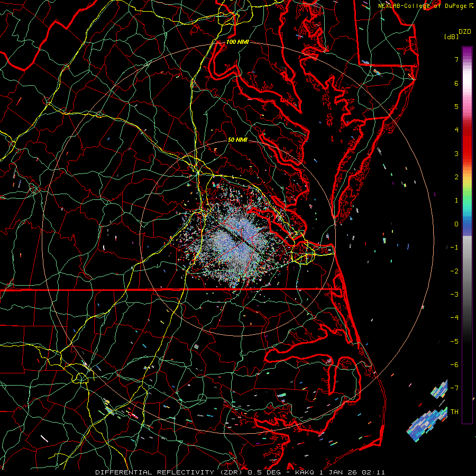Click the -7 dB value on color scale
The image size is (476, 476).
coord(454,388)
